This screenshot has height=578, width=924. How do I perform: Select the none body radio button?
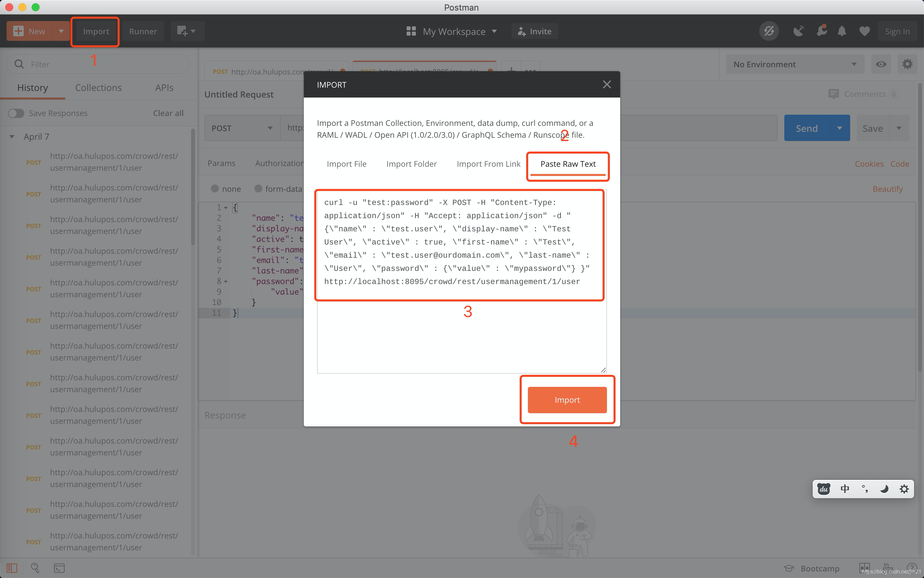point(215,188)
